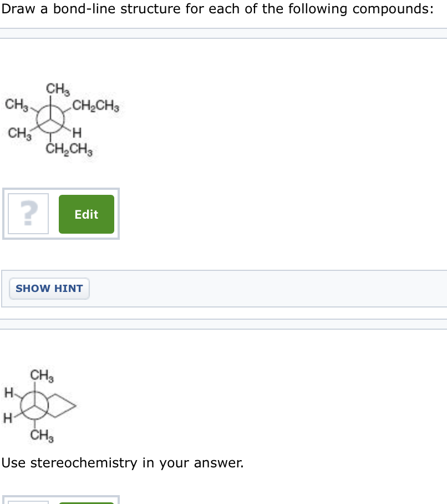Click the H label on the second projection

click(8, 392)
